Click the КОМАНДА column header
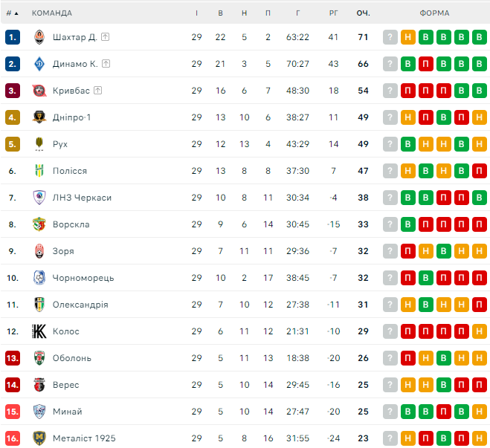 point(52,13)
